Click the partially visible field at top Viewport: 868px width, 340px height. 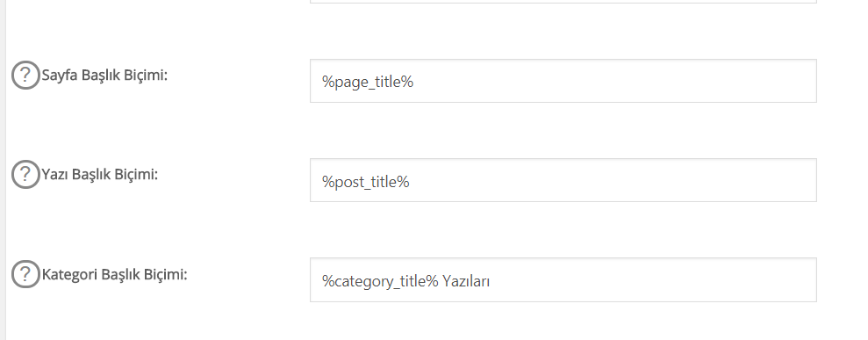[x=563, y=2]
